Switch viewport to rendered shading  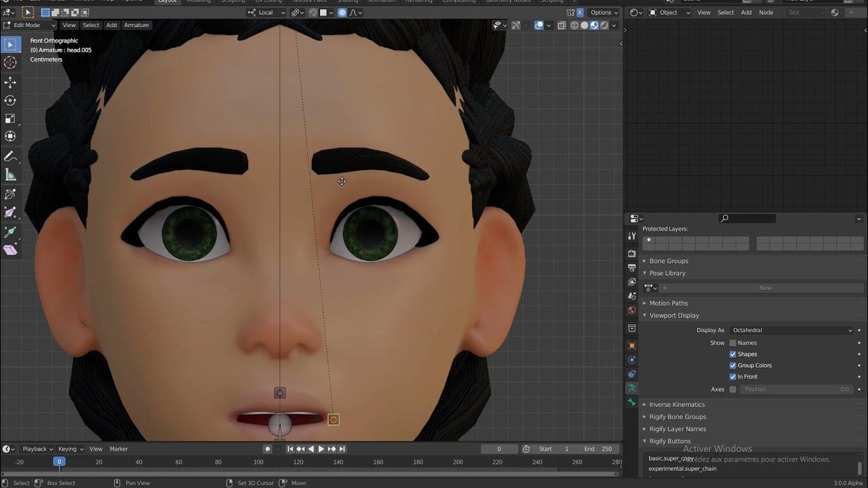click(604, 25)
